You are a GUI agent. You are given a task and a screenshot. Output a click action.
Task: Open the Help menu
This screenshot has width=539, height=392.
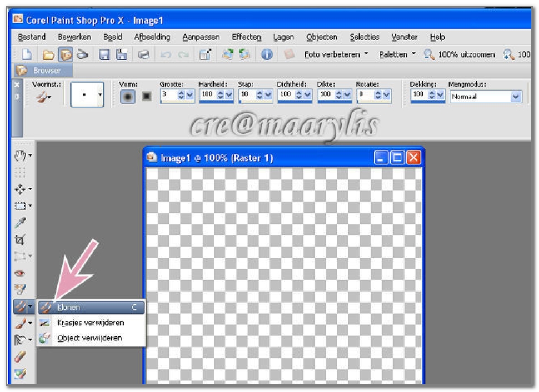pos(437,37)
